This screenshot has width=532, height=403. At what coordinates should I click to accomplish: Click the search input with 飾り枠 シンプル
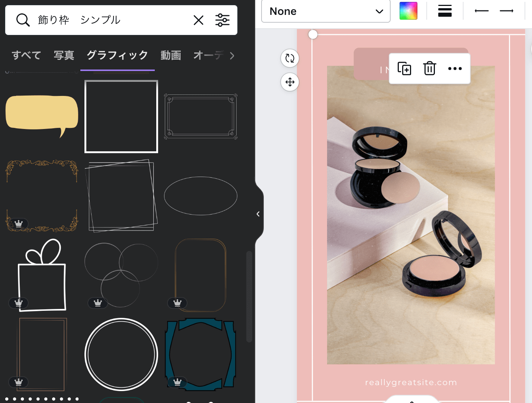(x=112, y=20)
